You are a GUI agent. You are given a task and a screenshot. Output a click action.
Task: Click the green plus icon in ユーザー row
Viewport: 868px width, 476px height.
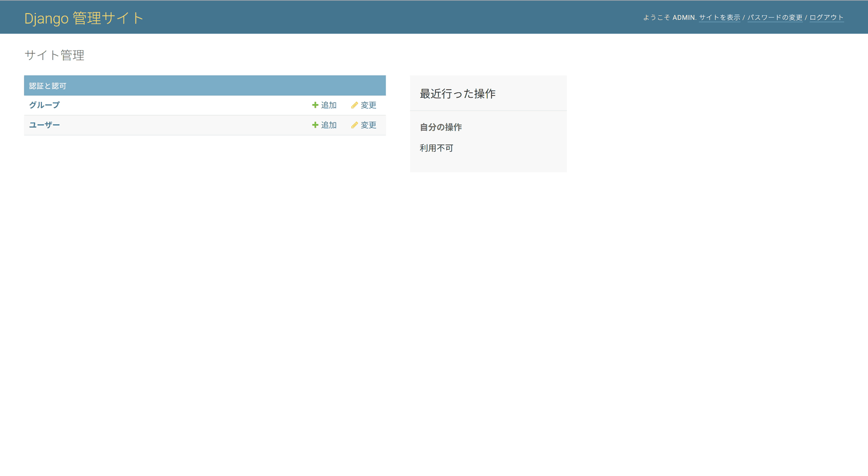[315, 125]
